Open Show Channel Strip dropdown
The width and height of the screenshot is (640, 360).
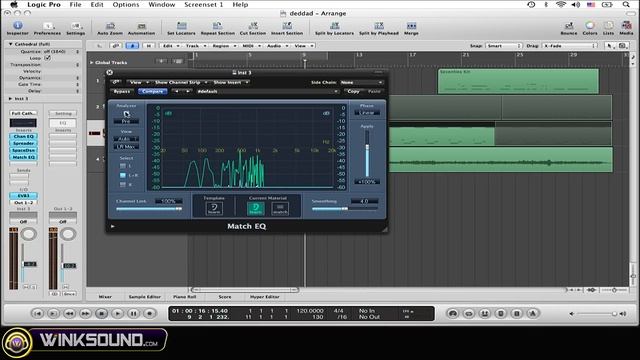coord(180,82)
